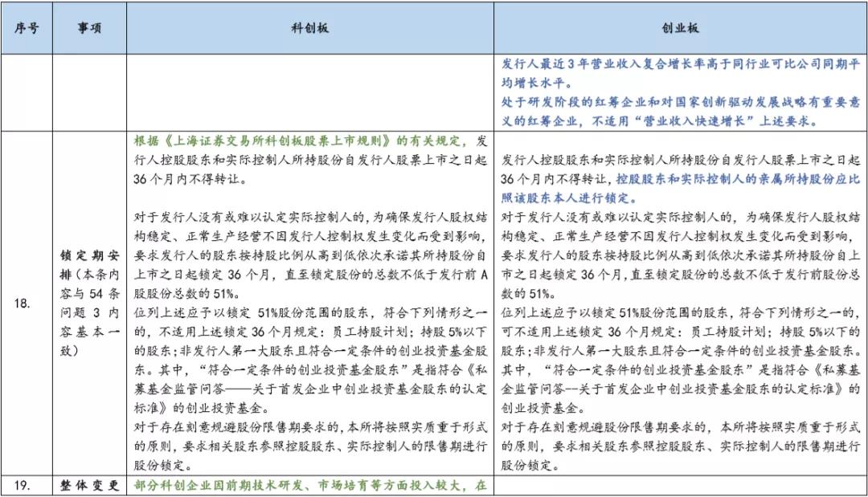Click the 整体变更 item cell
868x497 pixels.
pos(90,486)
